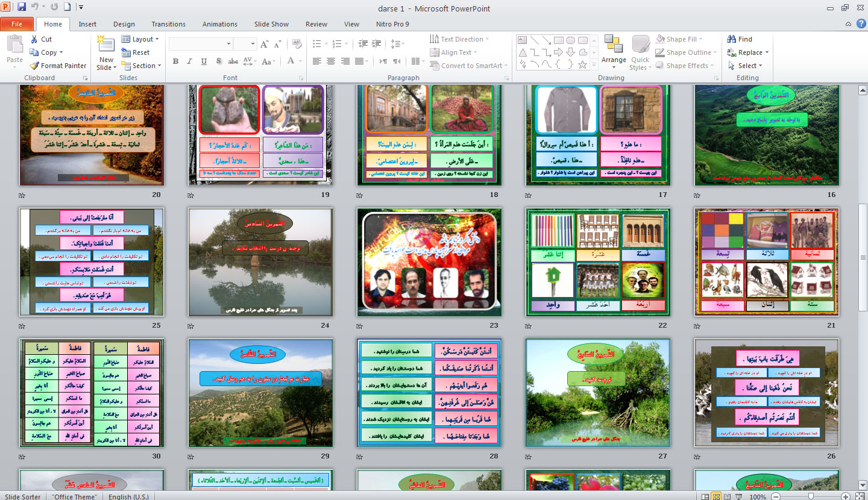Viewport: 868px width, 500px height.
Task: Select slide 23 thumbnail with four portraits
Action: pos(429,263)
